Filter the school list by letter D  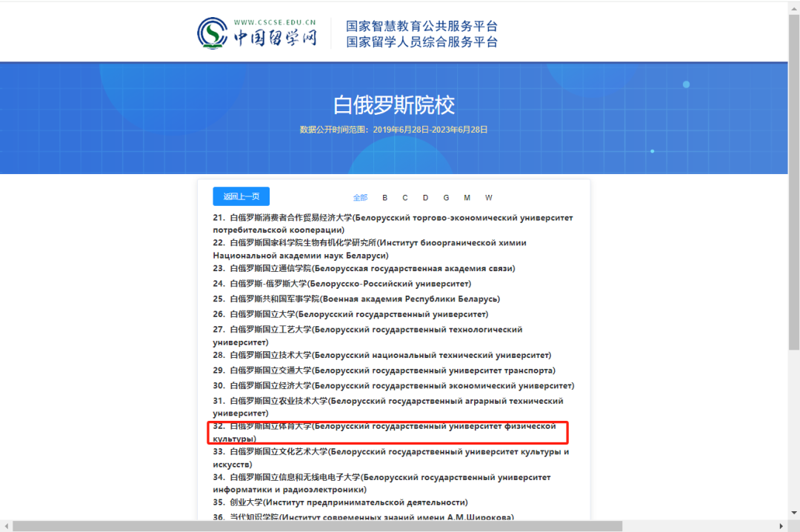point(425,198)
